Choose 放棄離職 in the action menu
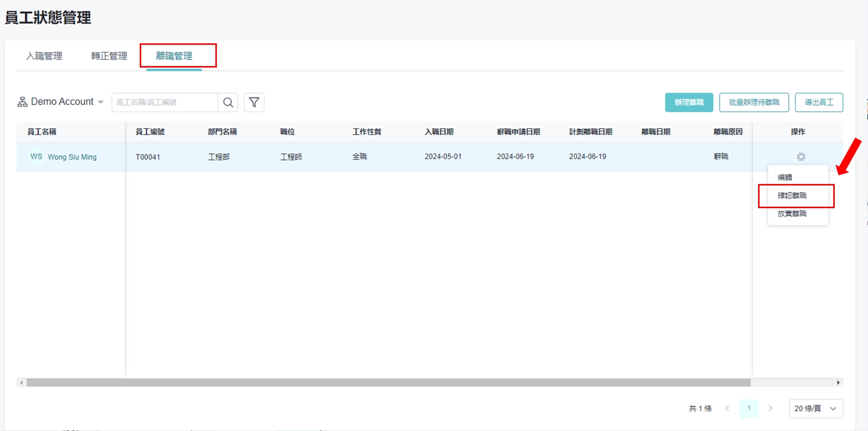Viewport: 868px width, 431px height. [x=792, y=214]
